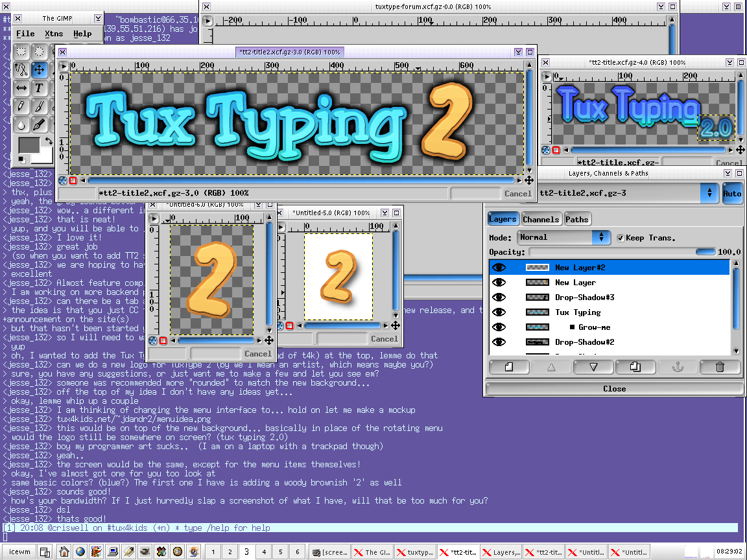The image size is (747, 560).
Task: Open the Xtns menu in The GIMP
Action: (54, 34)
